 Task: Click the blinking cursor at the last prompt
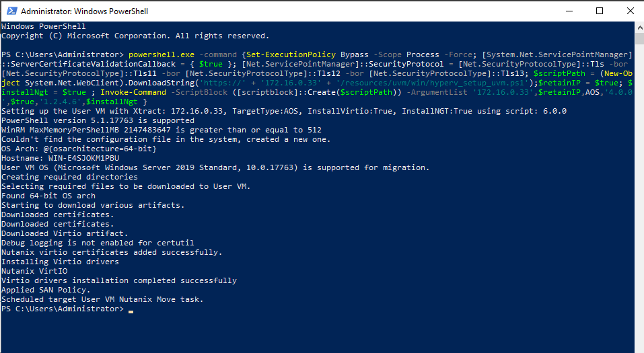131,309
